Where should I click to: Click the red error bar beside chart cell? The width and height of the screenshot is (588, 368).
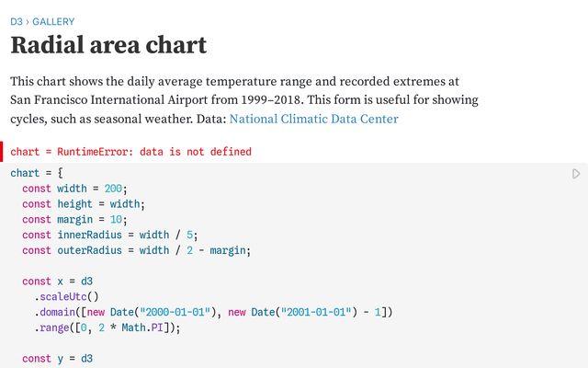click(2, 152)
